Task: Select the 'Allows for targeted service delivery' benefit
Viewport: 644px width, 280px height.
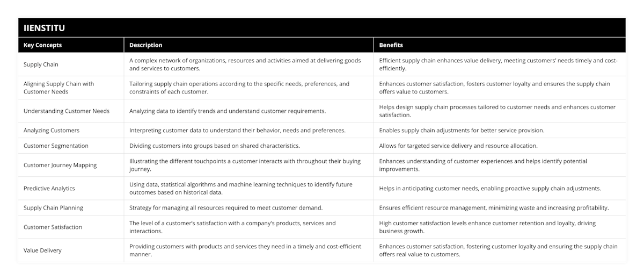Action: [x=458, y=146]
